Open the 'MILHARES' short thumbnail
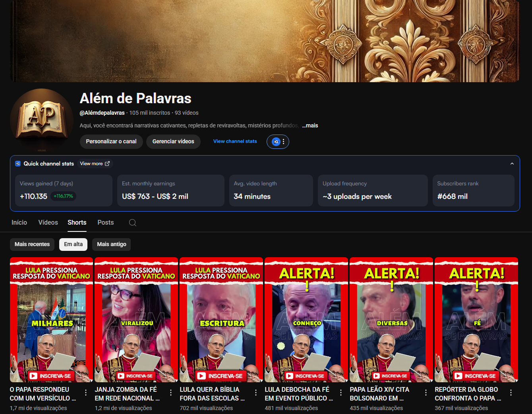The image size is (532, 414). [52, 320]
